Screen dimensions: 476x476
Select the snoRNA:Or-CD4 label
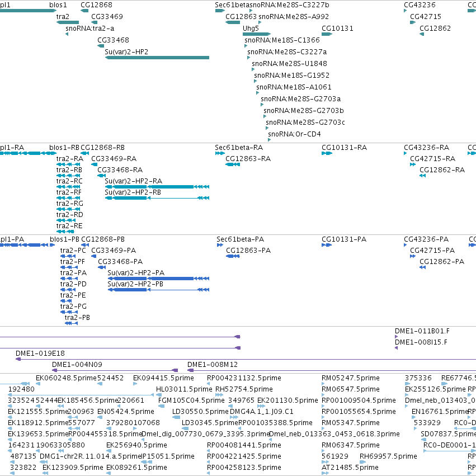pos(294,134)
